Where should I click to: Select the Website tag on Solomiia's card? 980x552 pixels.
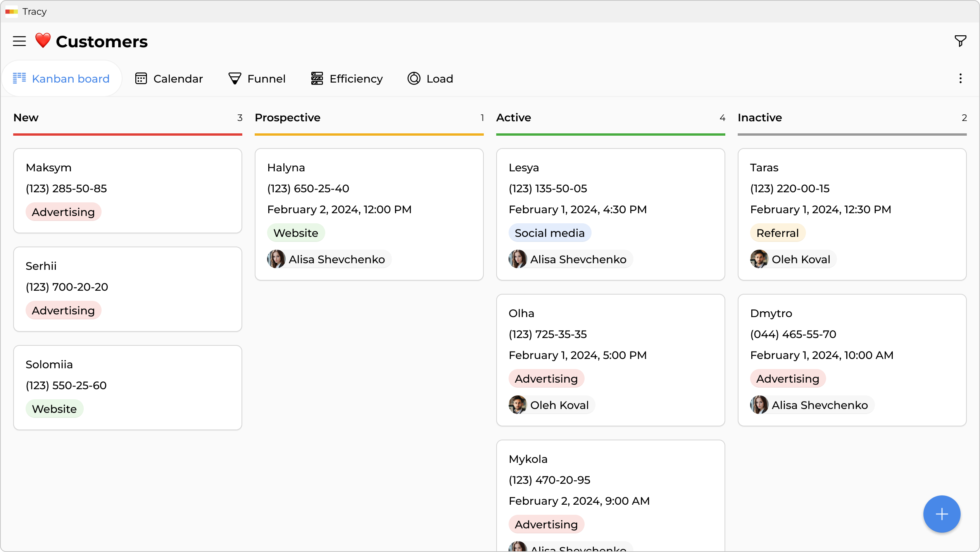point(54,409)
